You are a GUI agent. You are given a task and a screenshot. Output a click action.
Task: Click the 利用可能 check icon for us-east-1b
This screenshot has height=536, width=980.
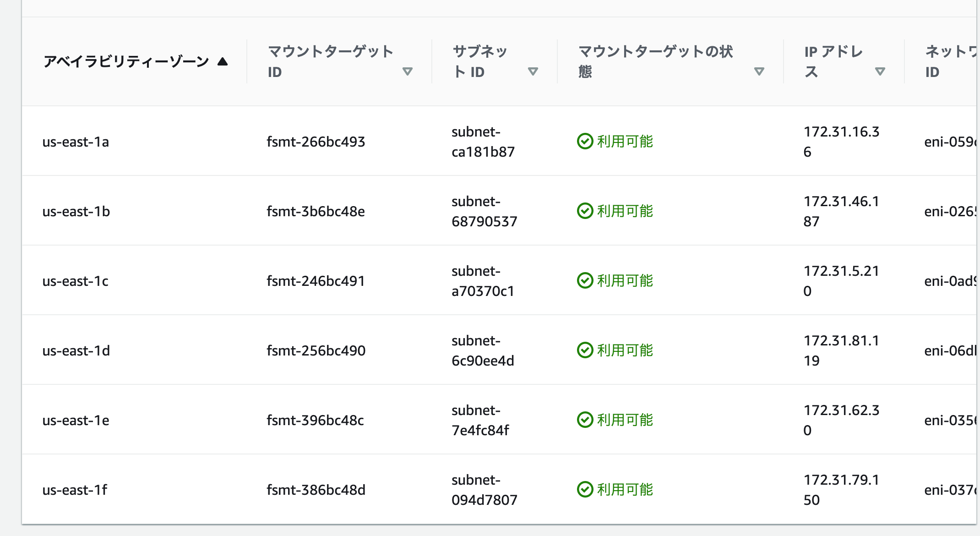click(x=585, y=211)
